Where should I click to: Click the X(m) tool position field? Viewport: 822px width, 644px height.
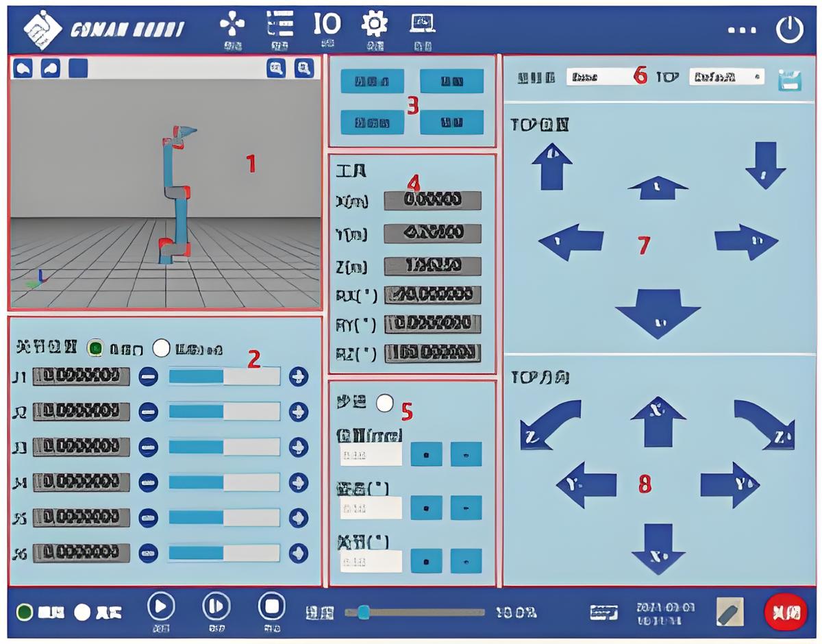click(x=432, y=200)
